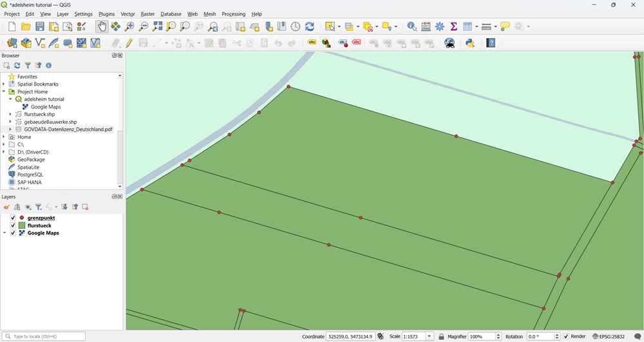Image resolution: width=644 pixels, height=342 pixels.
Task: Click the Zoom In magnifier tool
Action: [129, 27]
